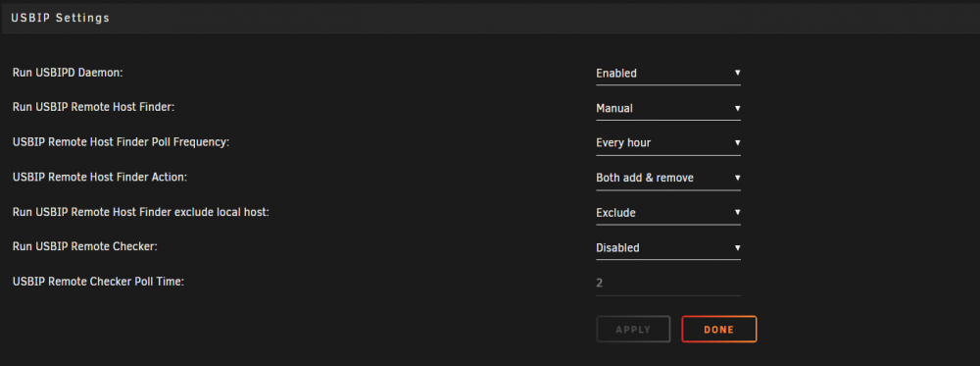Click the "USBIP Remote Host Finder Action:" label

coord(100,177)
